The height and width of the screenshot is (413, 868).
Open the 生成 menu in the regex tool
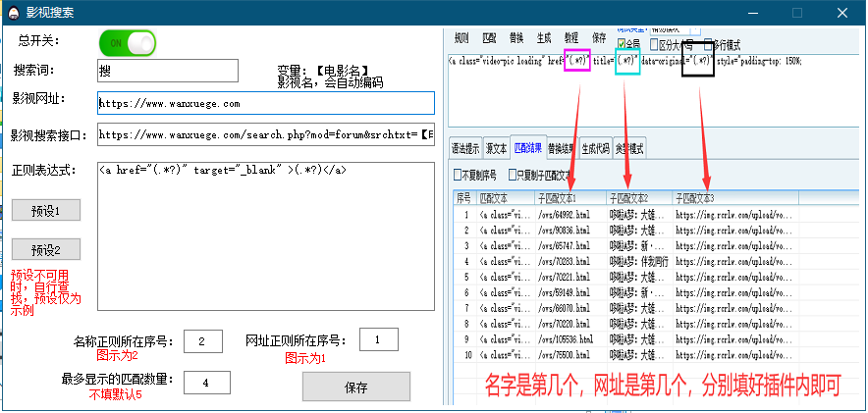point(544,38)
